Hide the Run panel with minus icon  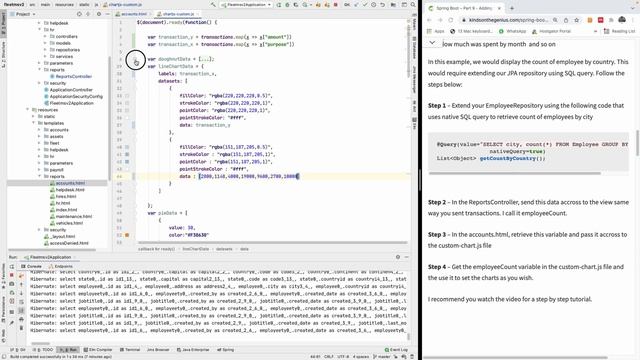(407, 257)
